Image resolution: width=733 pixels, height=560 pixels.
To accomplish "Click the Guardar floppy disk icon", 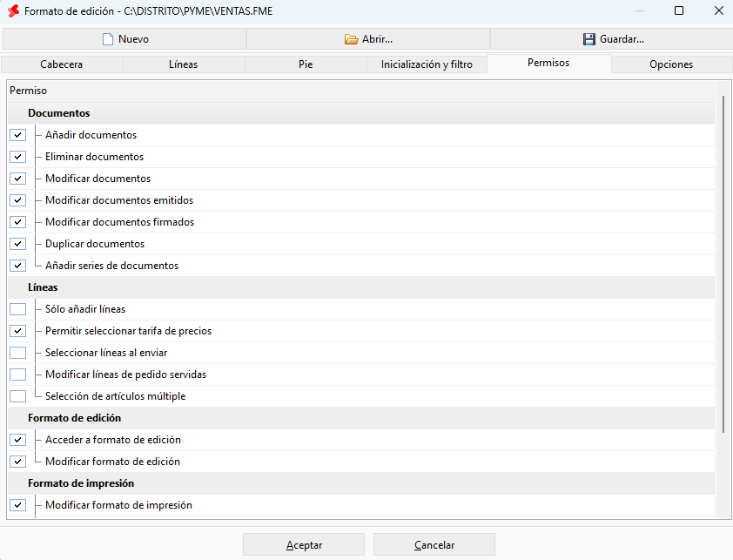I will pyautogui.click(x=589, y=39).
